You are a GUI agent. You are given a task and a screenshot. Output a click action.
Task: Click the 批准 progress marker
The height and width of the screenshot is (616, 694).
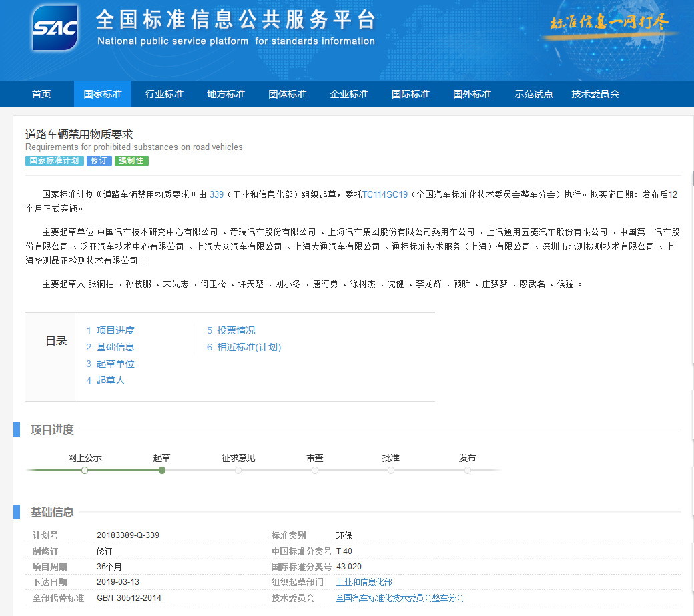pyautogui.click(x=391, y=470)
